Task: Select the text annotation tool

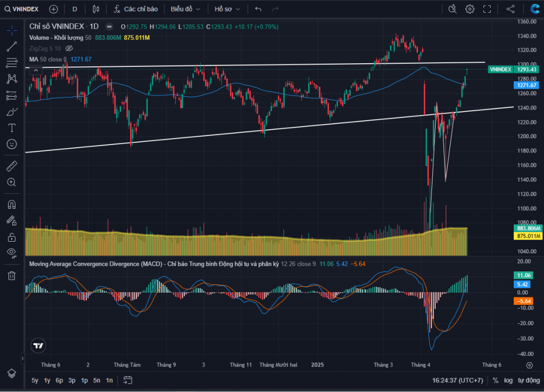Action: (12, 128)
